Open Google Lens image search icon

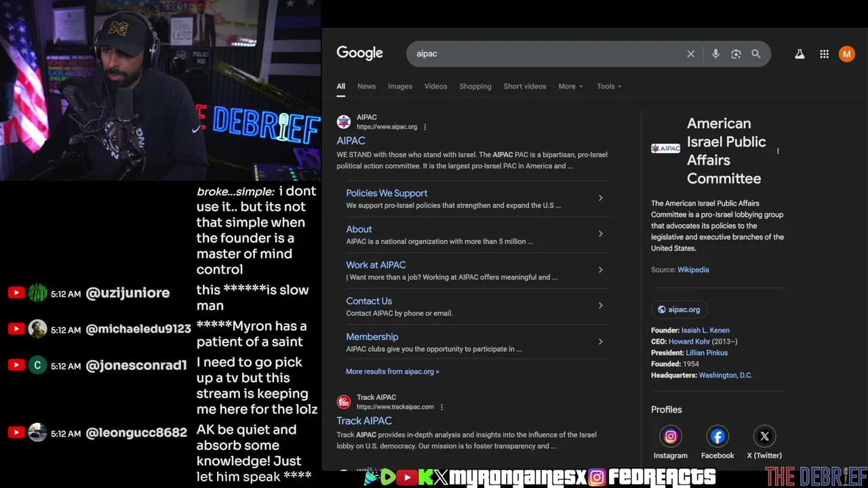[736, 54]
